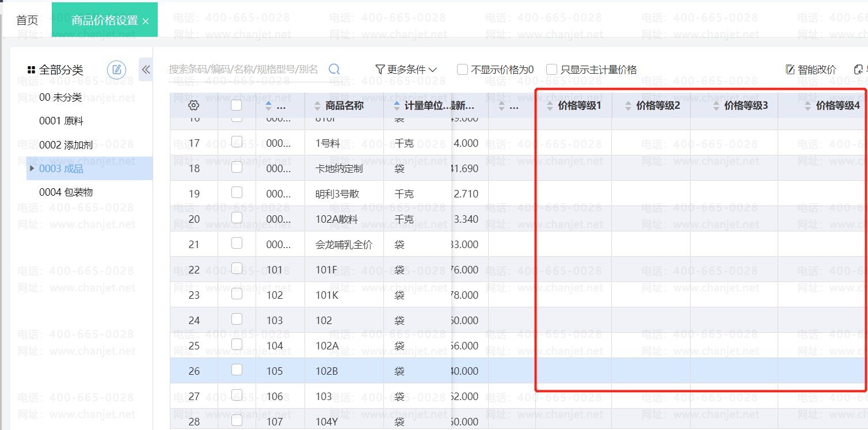Click the 104Y product name
This screenshot has width=868, height=430.
(326, 422)
